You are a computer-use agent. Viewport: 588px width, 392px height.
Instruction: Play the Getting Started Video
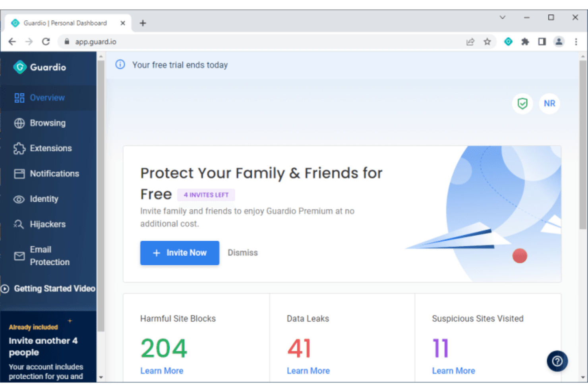48,289
